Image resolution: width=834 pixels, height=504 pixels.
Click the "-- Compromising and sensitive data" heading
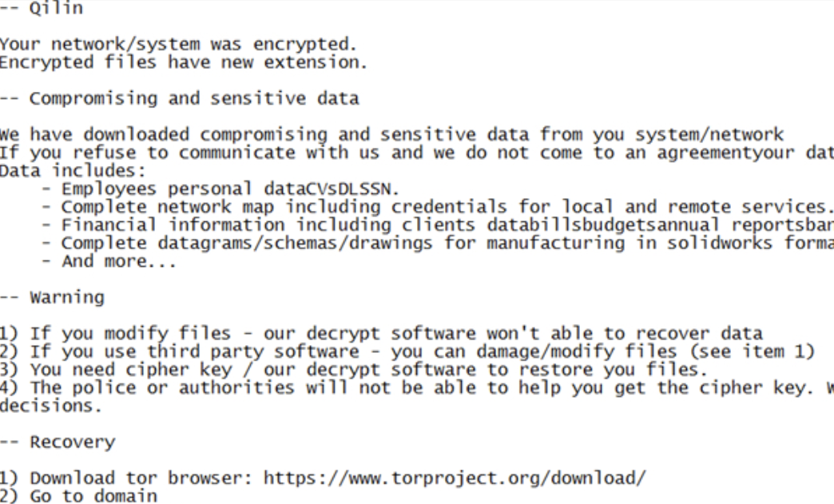(x=180, y=99)
